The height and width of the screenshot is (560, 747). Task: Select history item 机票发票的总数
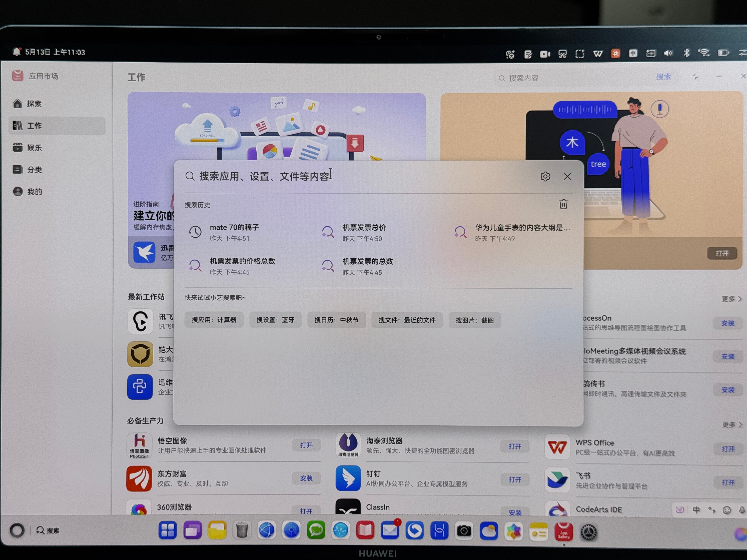(x=357, y=266)
